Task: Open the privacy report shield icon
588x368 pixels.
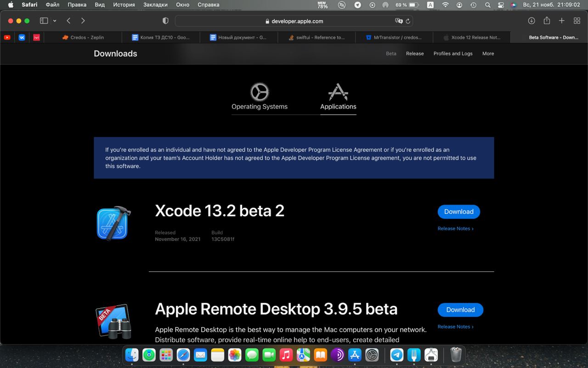Action: point(165,21)
